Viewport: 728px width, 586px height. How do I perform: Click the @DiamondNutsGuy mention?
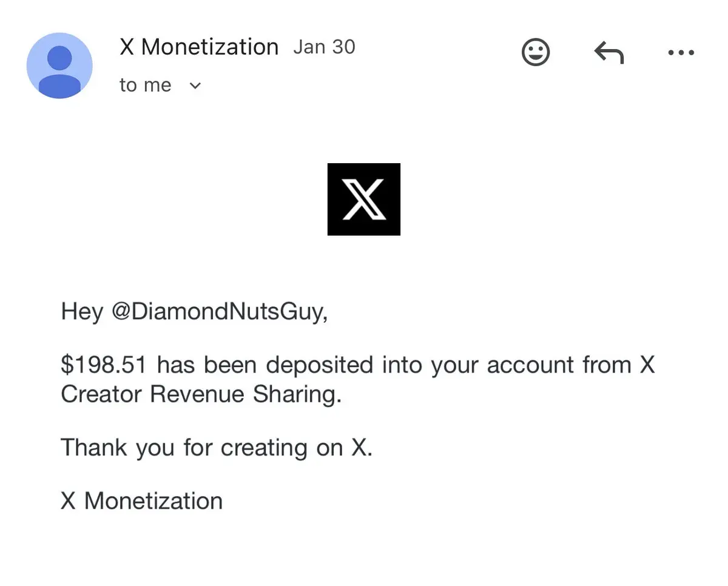coord(220,312)
